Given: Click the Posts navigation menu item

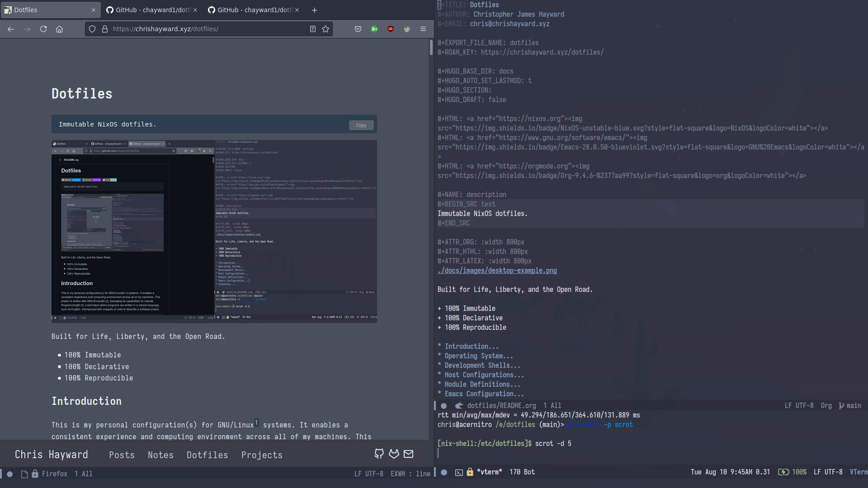Looking at the screenshot, I should (x=121, y=454).
